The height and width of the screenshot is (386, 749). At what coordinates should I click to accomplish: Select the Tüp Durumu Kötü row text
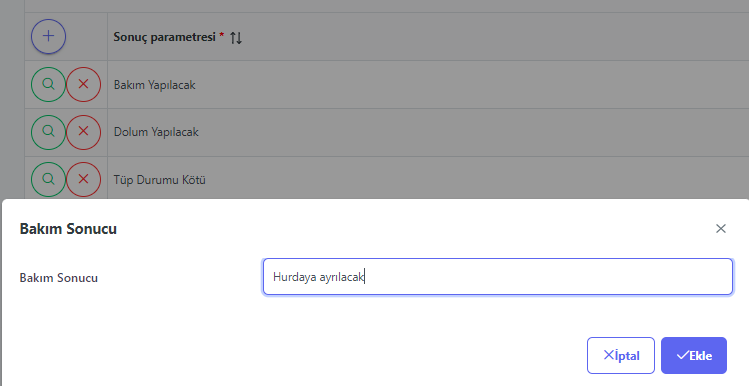(x=160, y=180)
